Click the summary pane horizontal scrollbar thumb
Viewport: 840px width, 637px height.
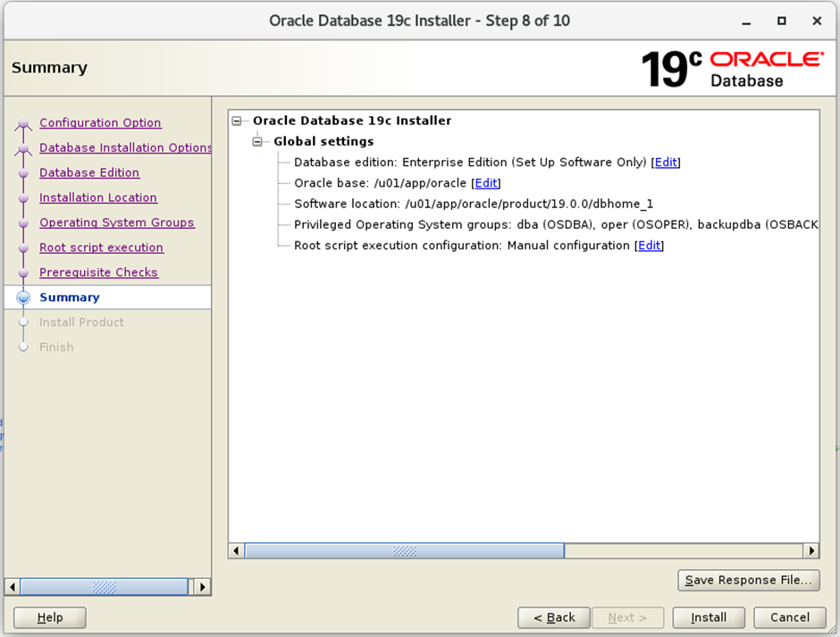[405, 550]
